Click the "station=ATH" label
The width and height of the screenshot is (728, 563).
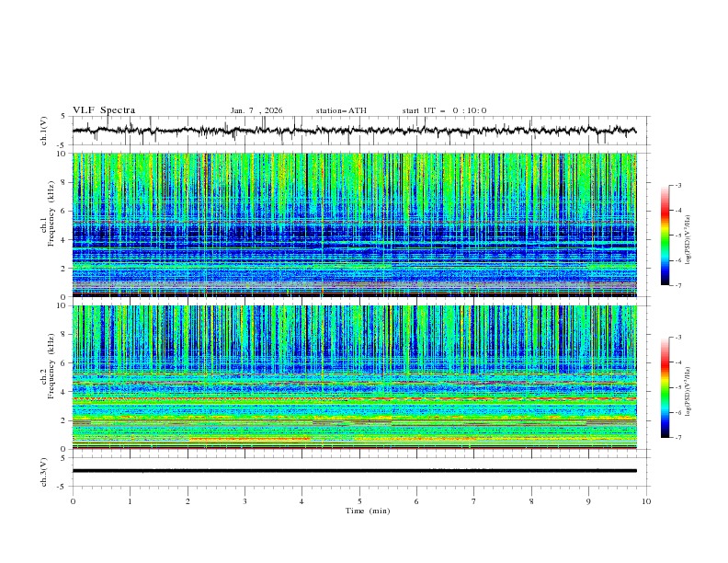[x=341, y=110]
